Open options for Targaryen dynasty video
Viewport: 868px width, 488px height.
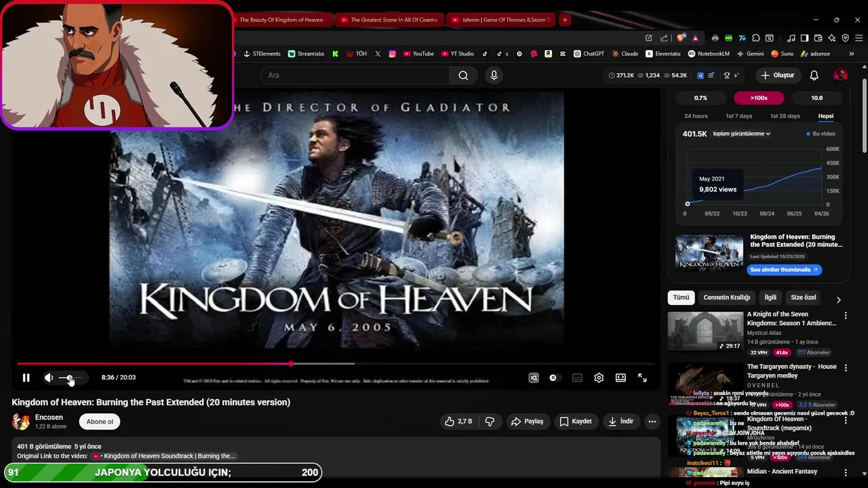point(846,368)
